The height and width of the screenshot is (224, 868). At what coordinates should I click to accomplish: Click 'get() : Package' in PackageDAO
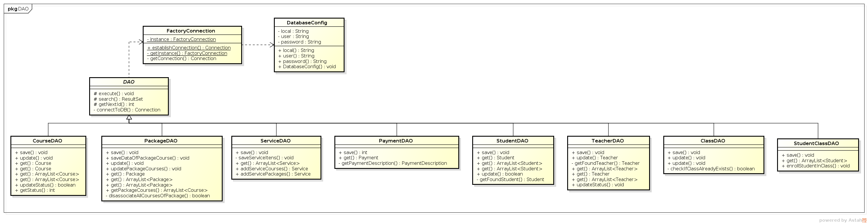pyautogui.click(x=125, y=174)
